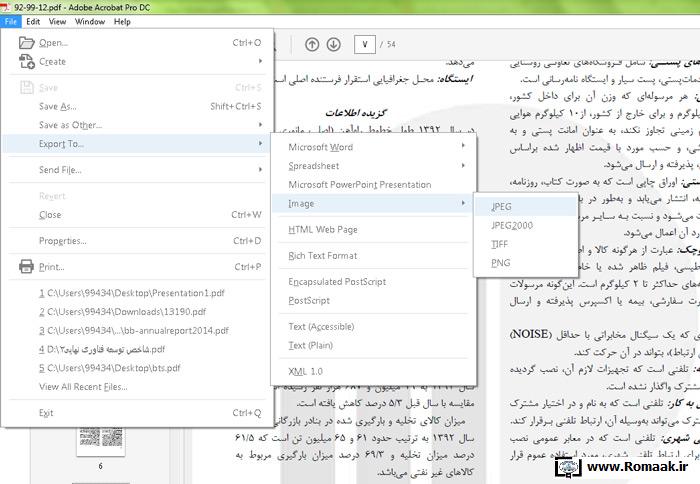This screenshot has width=700, height=484.
Task: Expand the Create submenu arrow
Action: (x=260, y=61)
